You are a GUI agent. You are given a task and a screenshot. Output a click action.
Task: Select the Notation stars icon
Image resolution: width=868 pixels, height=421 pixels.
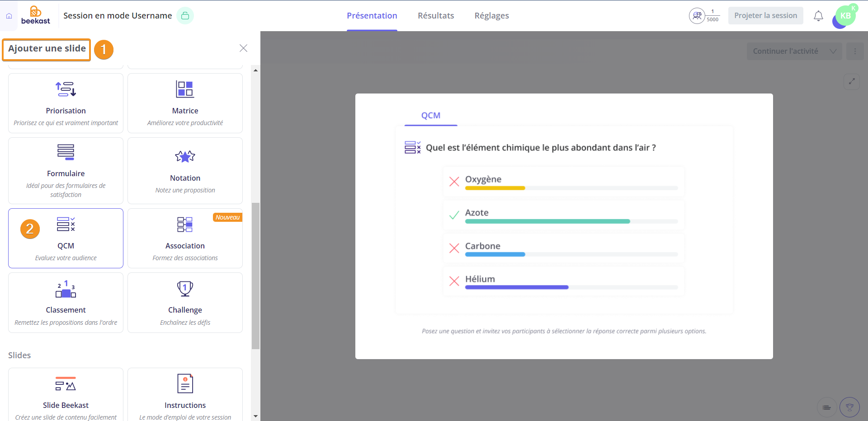coord(185,157)
